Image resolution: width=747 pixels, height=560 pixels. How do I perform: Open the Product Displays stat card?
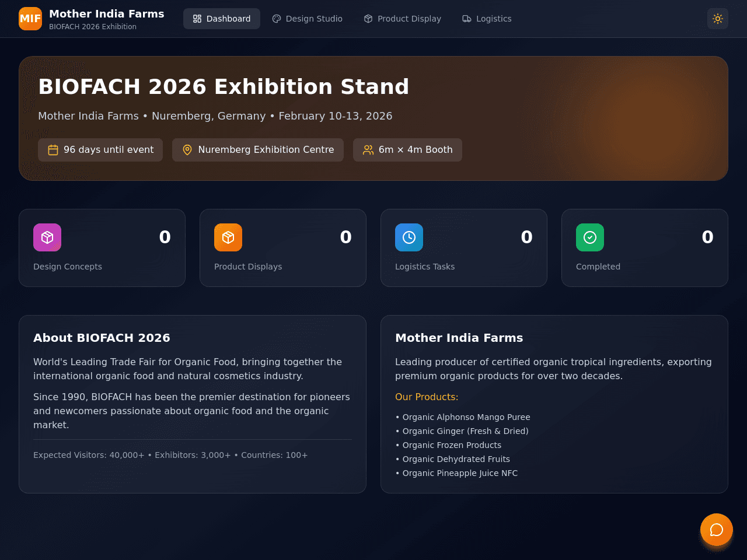coord(283,248)
